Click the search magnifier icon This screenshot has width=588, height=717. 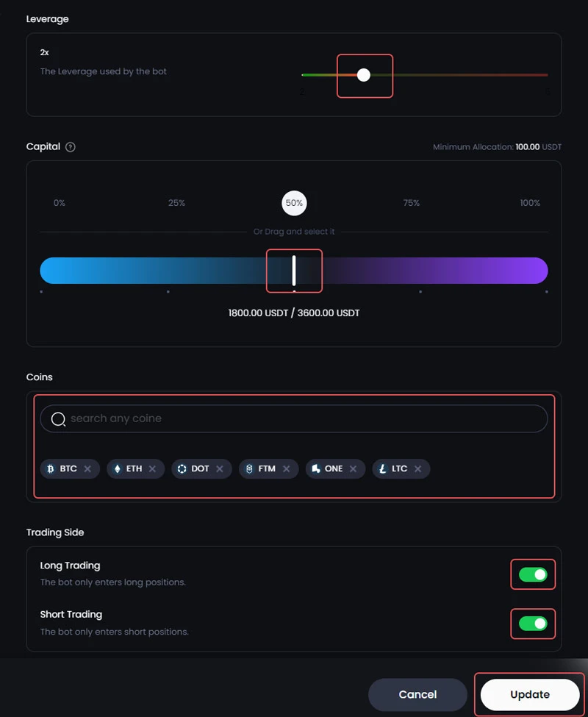(x=59, y=418)
